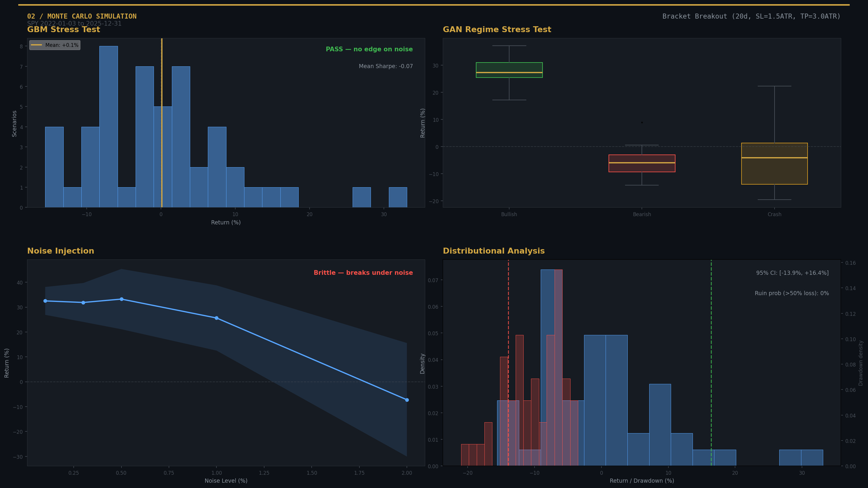Click the tallest GBM histogram bar
868x488 pixels.
click(108, 127)
